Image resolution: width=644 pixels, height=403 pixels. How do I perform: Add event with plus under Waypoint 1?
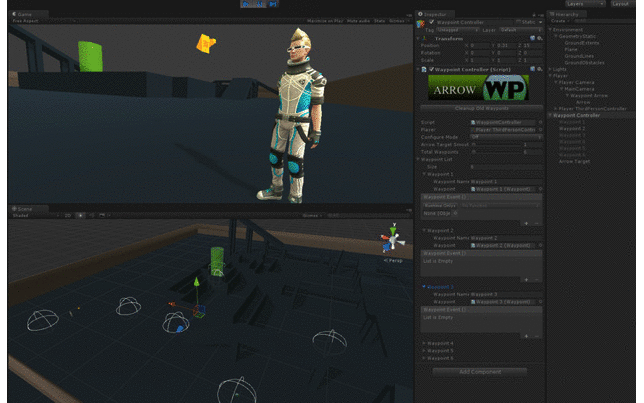point(527,223)
